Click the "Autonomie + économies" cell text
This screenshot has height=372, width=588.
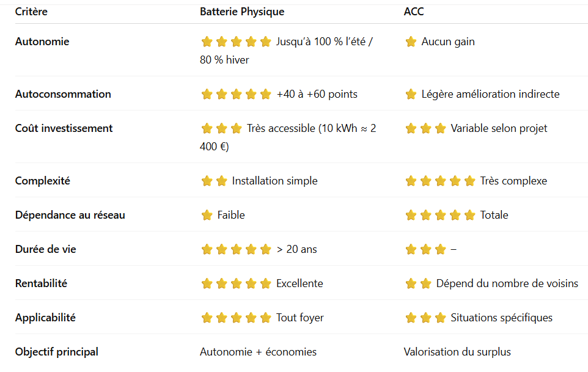click(258, 352)
